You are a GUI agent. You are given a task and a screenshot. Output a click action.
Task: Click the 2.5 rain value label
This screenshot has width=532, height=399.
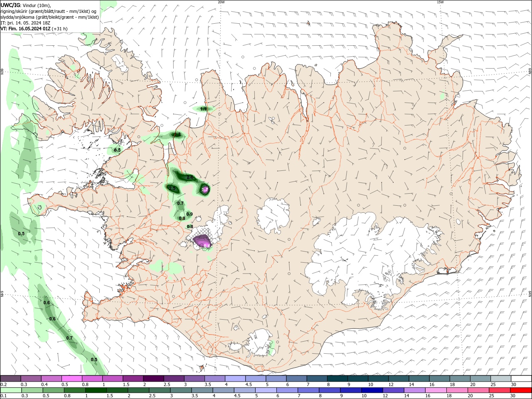coord(172,188)
